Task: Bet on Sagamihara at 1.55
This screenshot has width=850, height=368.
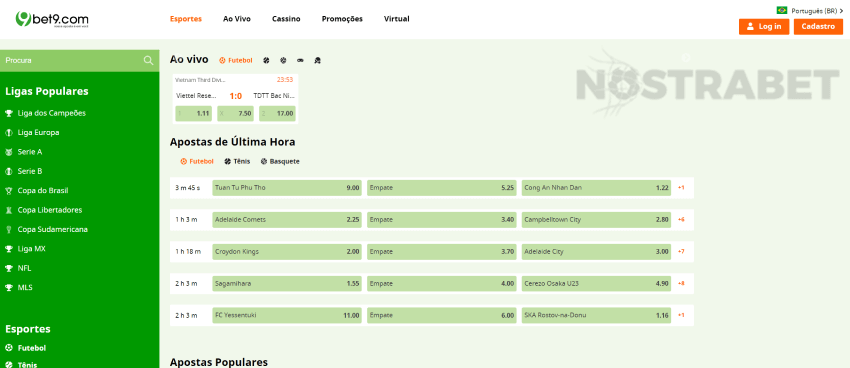Action: pyautogui.click(x=287, y=283)
